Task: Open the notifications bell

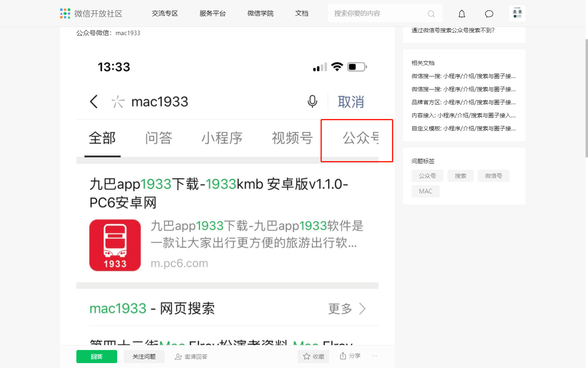Action: tap(462, 14)
